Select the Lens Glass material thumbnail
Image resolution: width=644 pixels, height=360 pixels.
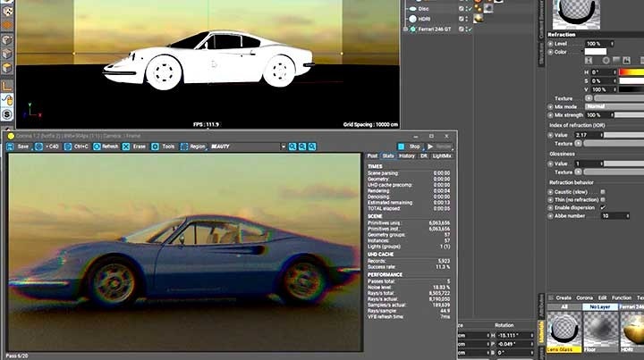click(563, 331)
